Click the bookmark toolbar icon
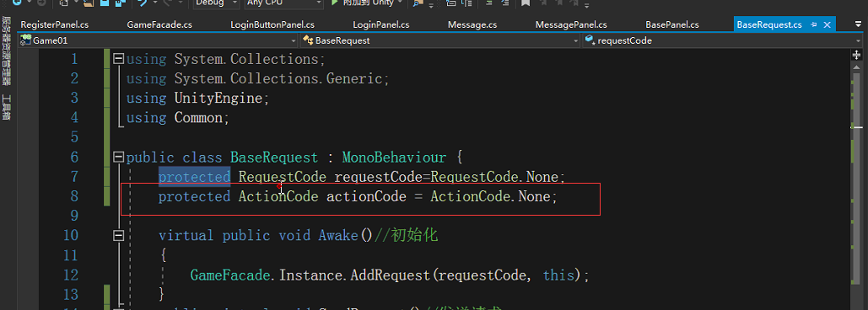868x310 pixels. point(526,3)
